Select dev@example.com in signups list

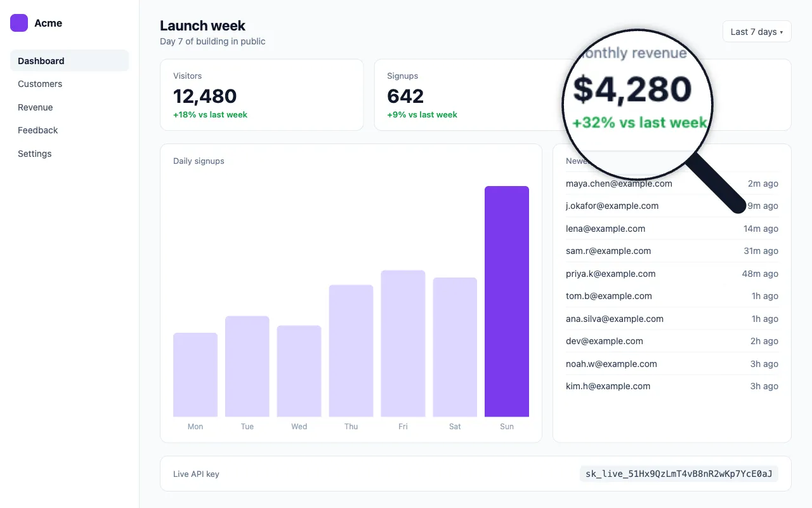pos(605,341)
